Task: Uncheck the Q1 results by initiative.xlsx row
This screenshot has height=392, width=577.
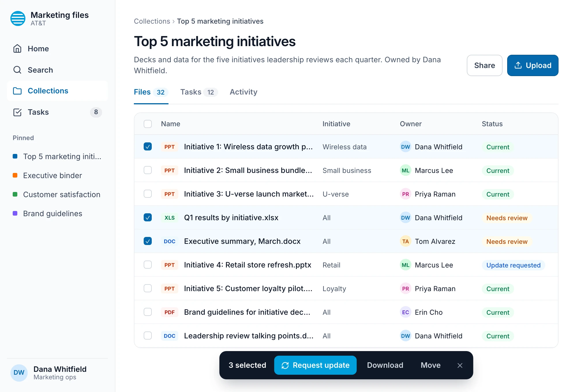Action: pyautogui.click(x=148, y=218)
